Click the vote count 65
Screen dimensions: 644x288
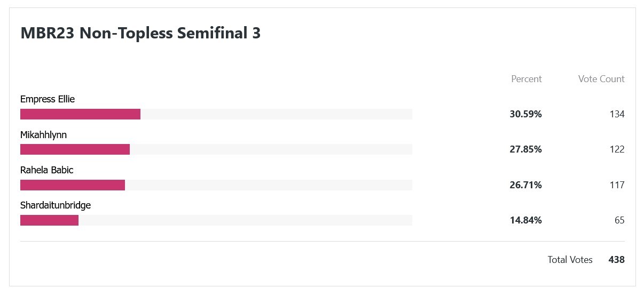click(x=619, y=220)
